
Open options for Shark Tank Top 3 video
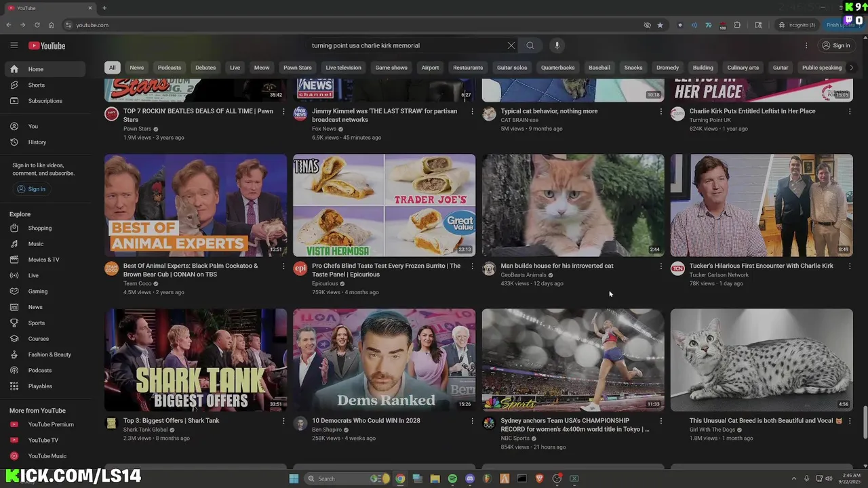click(283, 421)
